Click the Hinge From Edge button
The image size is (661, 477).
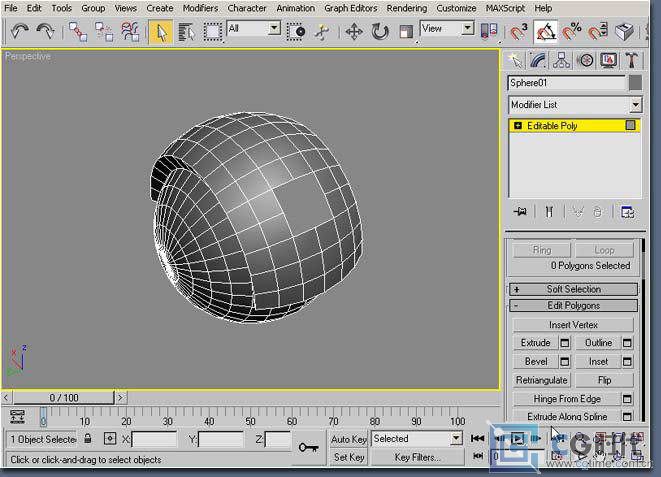567,399
